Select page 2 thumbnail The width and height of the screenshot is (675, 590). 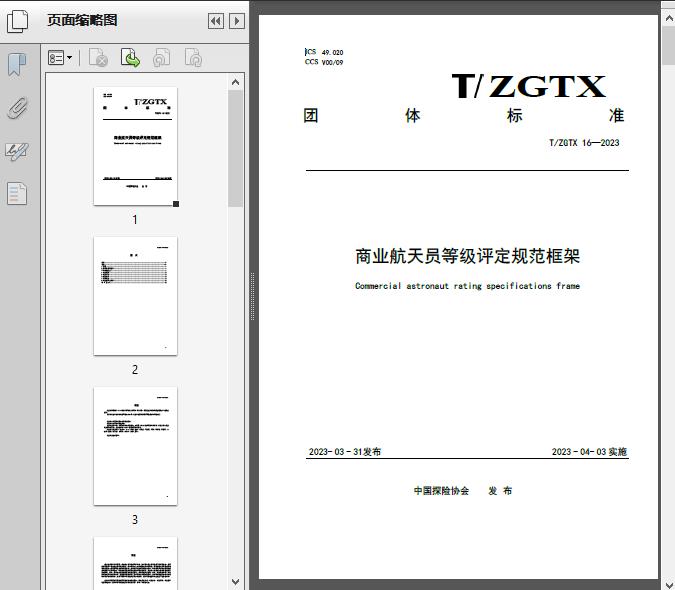tap(135, 296)
